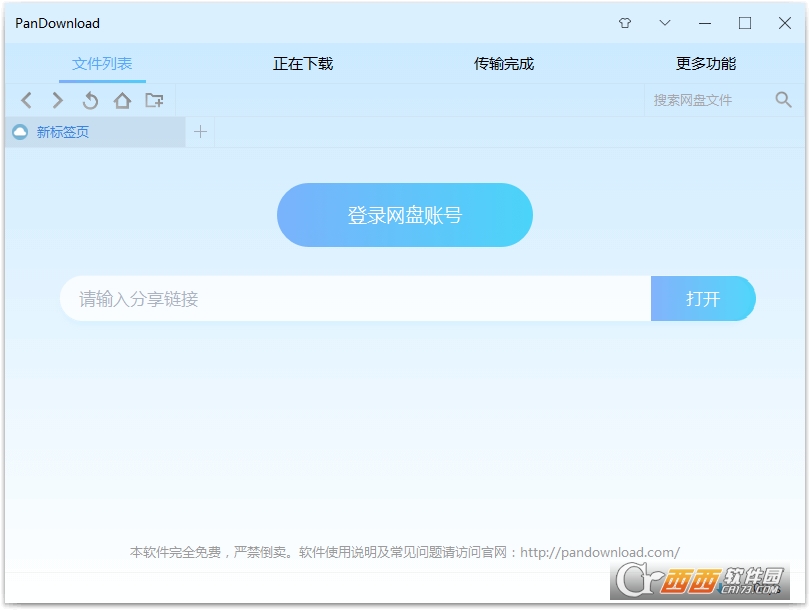Add a new tab with plus button
This screenshot has height=610, width=810.
[200, 132]
